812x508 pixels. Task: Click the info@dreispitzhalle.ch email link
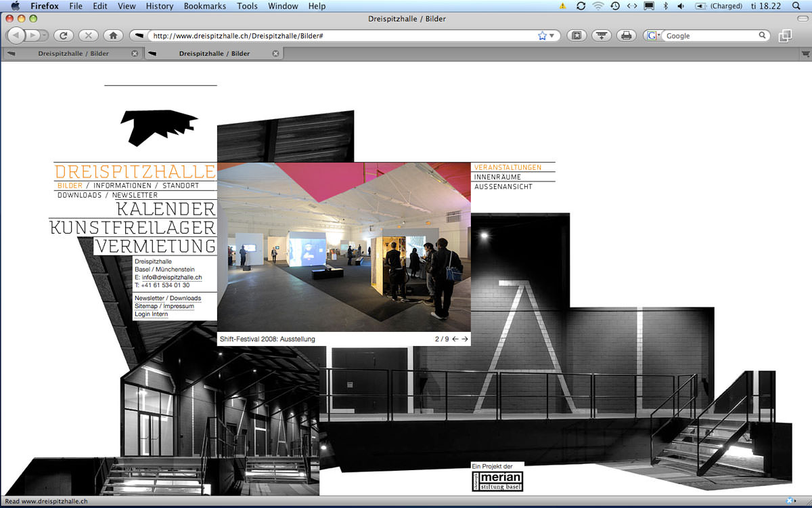coord(172,278)
